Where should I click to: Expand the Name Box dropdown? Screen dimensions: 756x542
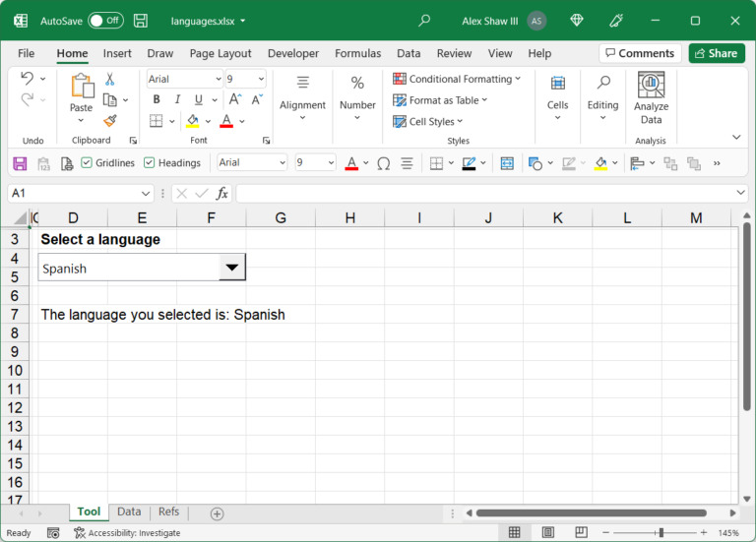click(146, 194)
